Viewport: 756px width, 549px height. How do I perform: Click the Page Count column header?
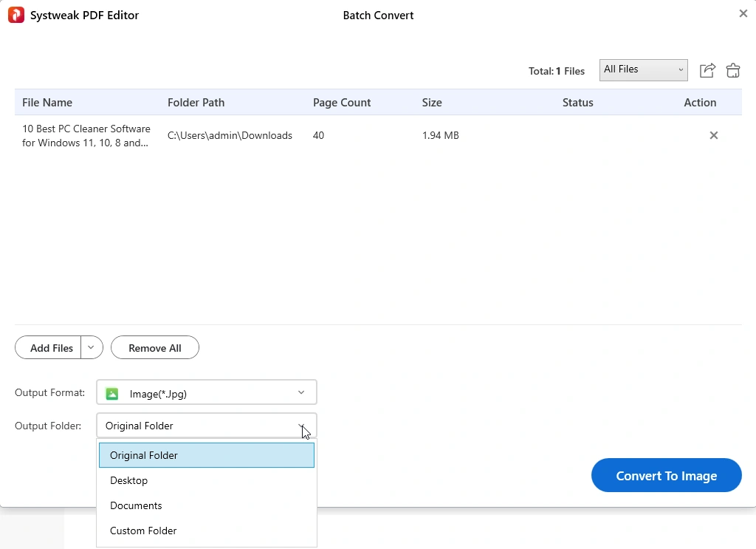point(342,102)
